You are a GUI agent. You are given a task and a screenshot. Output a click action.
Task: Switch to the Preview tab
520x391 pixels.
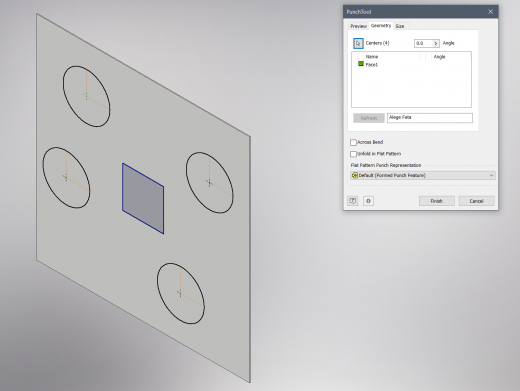click(x=358, y=26)
